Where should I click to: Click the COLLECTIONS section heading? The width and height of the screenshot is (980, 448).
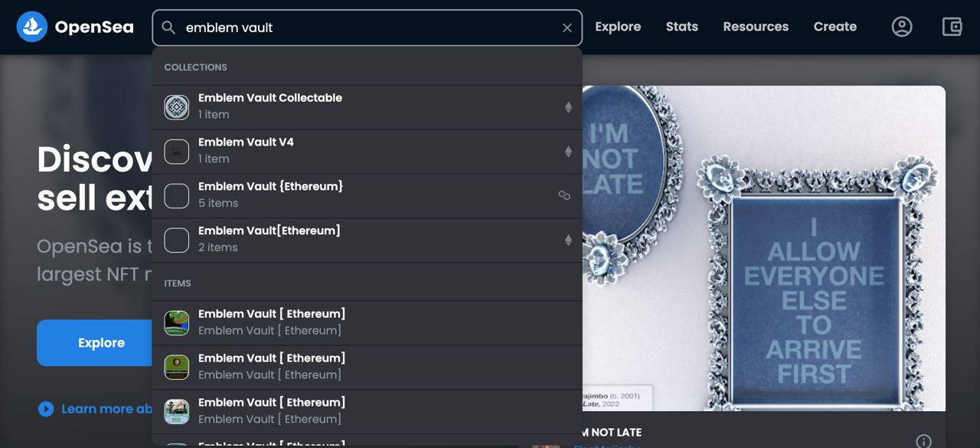pos(195,67)
